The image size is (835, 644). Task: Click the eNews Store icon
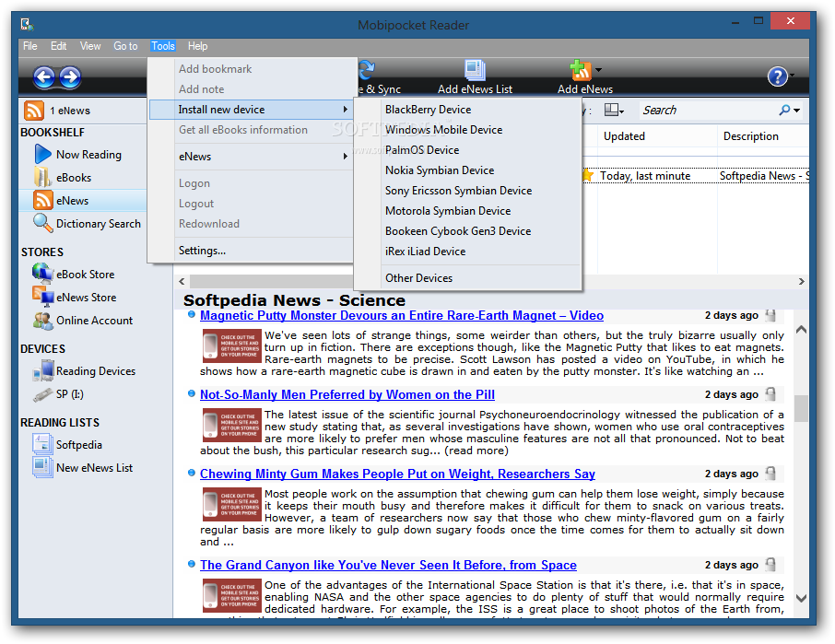42,297
